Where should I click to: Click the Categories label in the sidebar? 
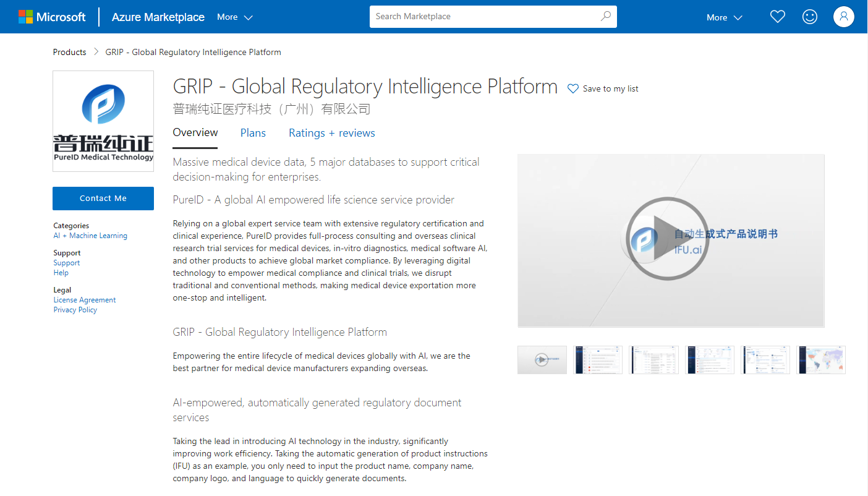(x=71, y=226)
